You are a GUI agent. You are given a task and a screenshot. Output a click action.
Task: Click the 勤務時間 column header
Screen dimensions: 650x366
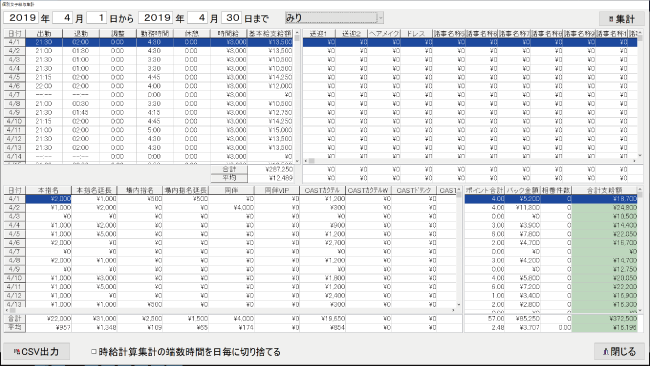(155, 33)
